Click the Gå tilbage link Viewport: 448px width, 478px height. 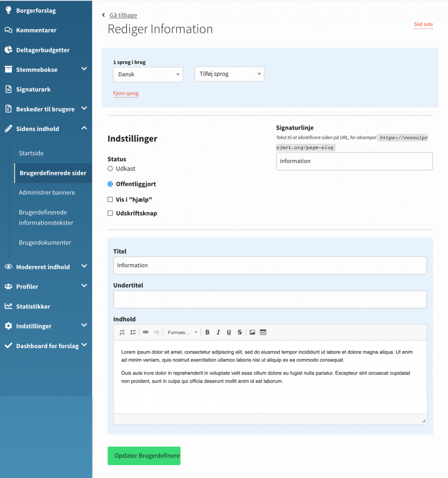point(123,15)
